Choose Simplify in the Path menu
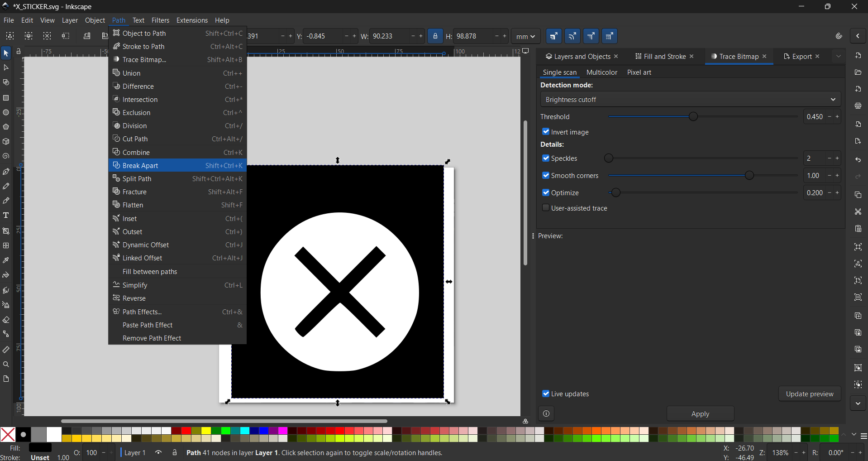 (x=177, y=285)
